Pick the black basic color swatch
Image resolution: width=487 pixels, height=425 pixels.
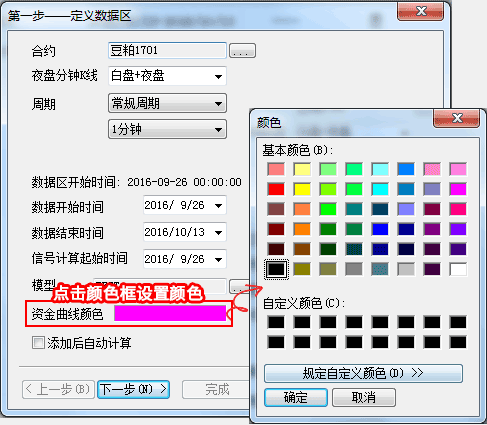point(276,269)
